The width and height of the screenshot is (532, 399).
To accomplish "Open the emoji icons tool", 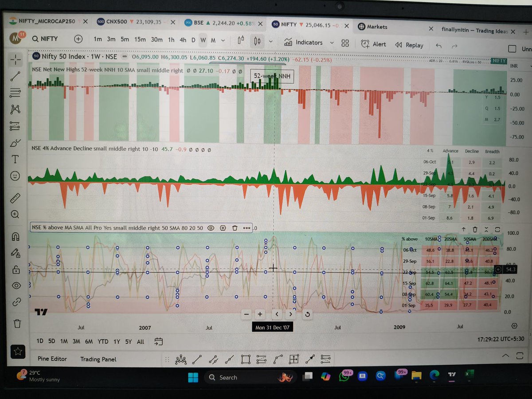I will pyautogui.click(x=16, y=176).
